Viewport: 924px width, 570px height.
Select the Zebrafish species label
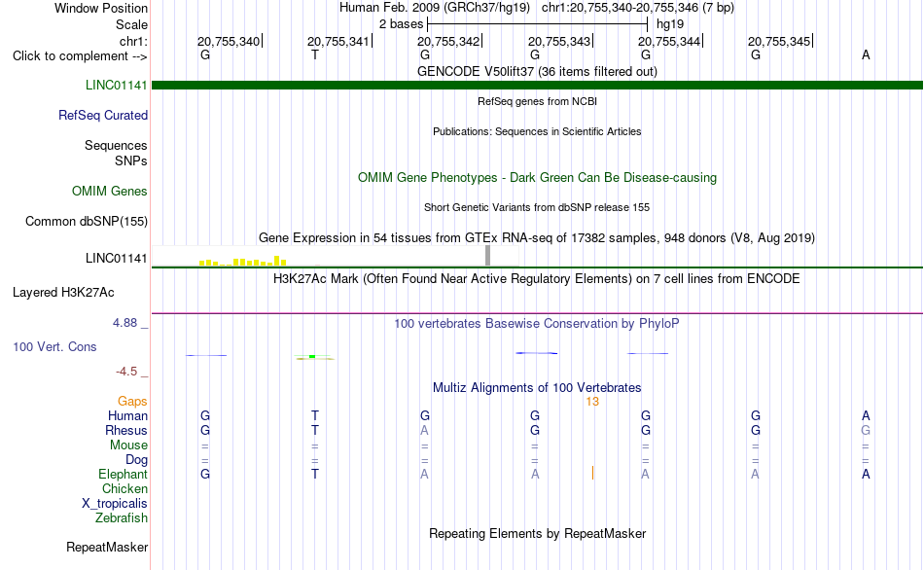point(122,518)
